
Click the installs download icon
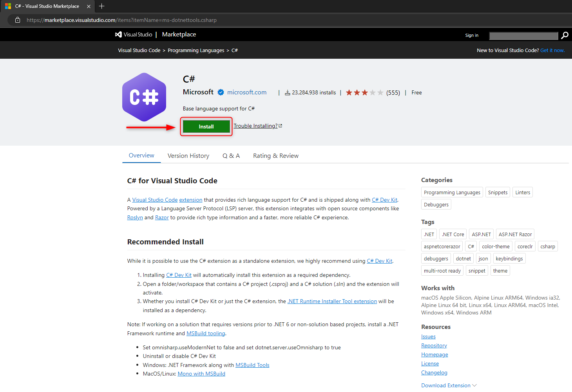(287, 93)
